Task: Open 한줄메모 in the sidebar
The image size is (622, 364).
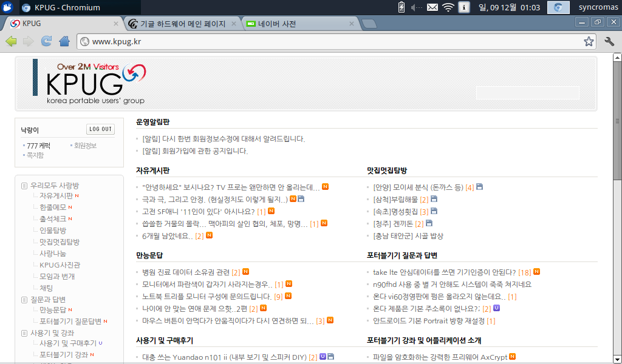Action: [x=53, y=207]
